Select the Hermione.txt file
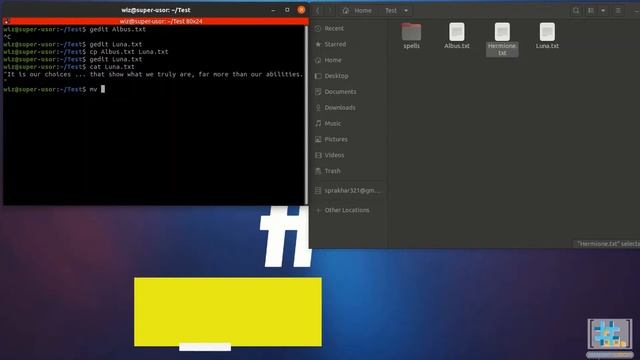 click(x=502, y=39)
